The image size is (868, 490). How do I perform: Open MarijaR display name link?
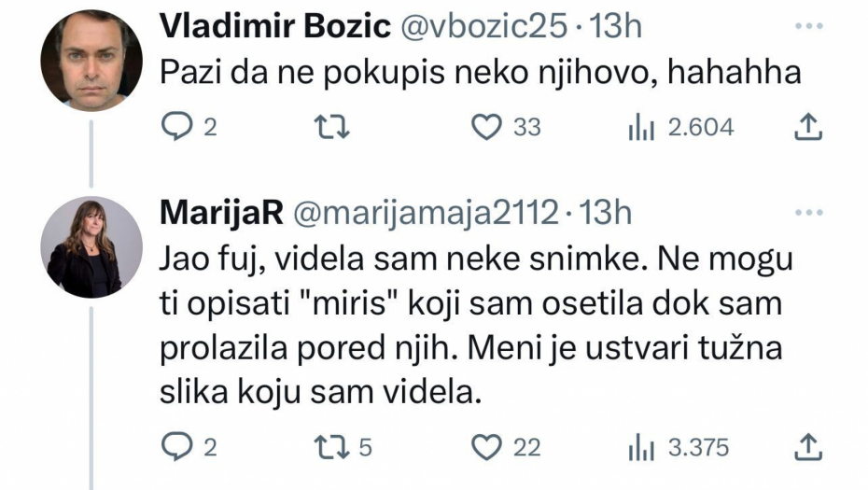click(x=222, y=214)
